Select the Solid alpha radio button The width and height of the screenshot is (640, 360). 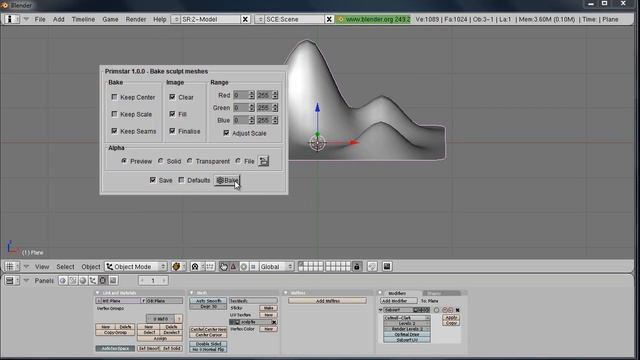[x=161, y=161]
